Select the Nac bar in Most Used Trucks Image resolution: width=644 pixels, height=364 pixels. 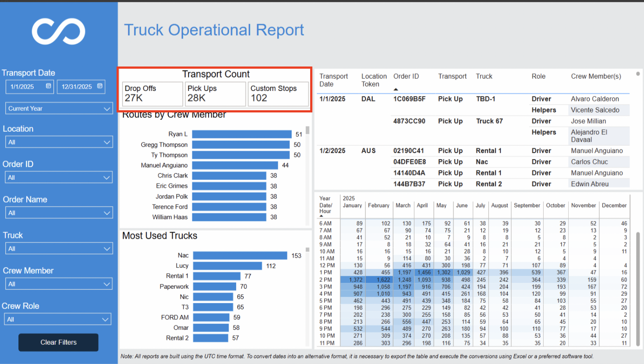[240, 255]
